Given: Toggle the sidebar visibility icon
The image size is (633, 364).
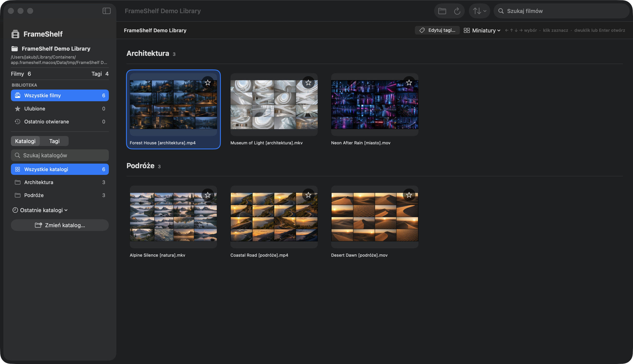Looking at the screenshot, I should click(x=107, y=11).
